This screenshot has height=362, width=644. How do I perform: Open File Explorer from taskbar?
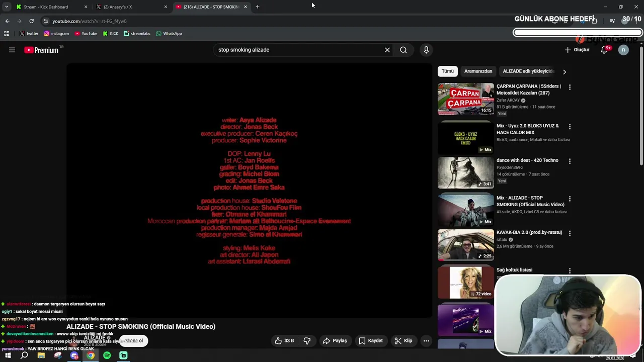[x=41, y=355]
